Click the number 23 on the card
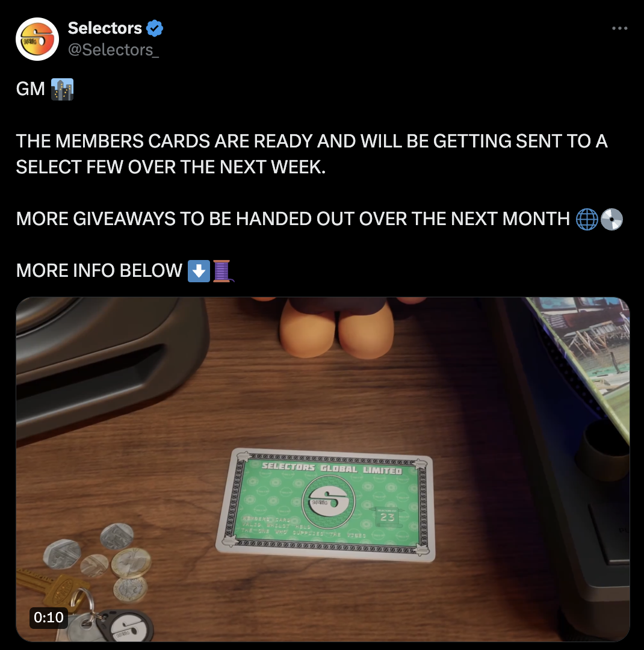 click(x=388, y=517)
